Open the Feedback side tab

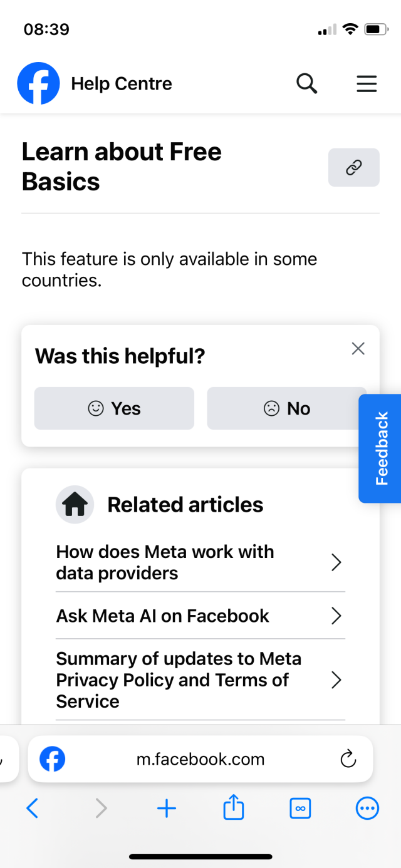coord(380,448)
